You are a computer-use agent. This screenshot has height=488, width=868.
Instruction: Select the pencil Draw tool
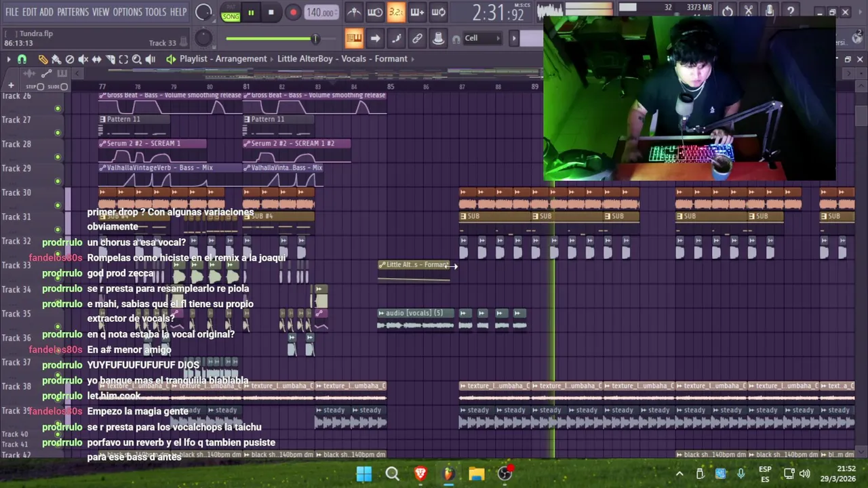pos(43,59)
